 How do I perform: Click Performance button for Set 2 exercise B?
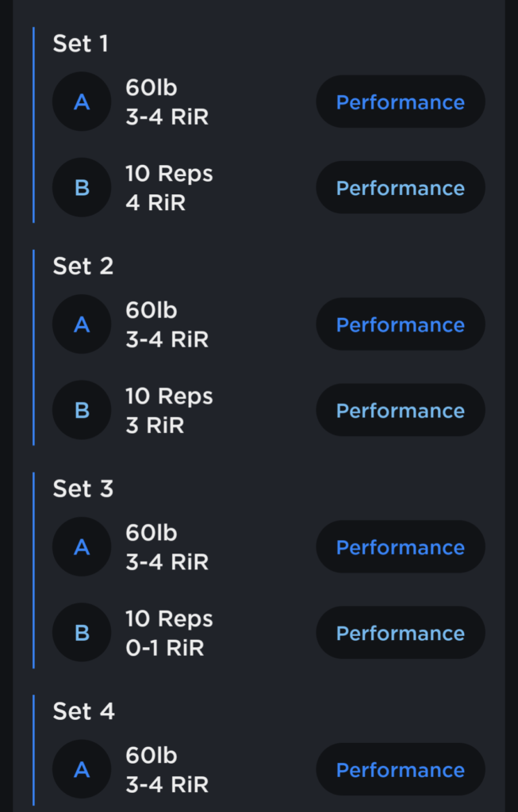click(x=400, y=411)
